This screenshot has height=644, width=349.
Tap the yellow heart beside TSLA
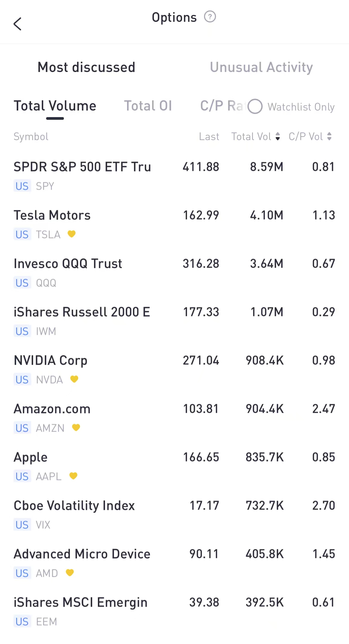(71, 234)
